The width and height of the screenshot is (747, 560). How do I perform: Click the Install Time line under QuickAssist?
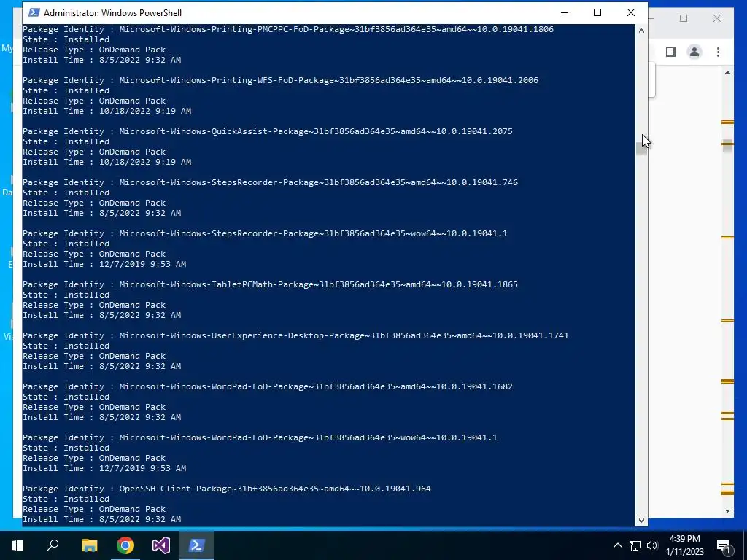click(x=107, y=162)
